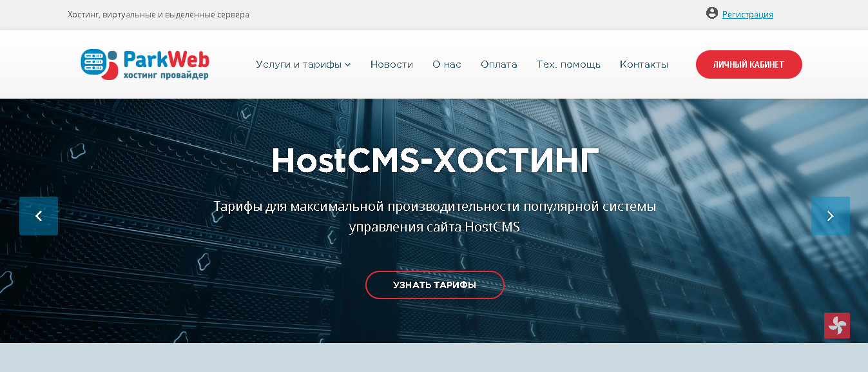The image size is (868, 372).
Task: Click the user account icon beside Регистрация
Action: [x=712, y=13]
